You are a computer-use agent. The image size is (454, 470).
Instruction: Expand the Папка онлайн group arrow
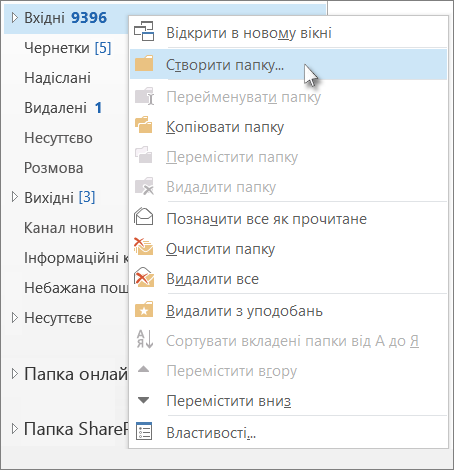[x=14, y=374]
